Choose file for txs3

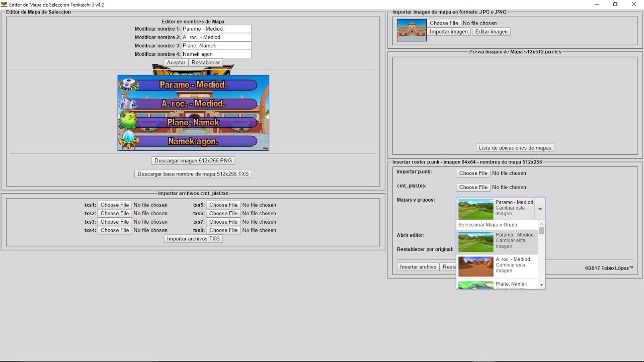[x=115, y=222]
